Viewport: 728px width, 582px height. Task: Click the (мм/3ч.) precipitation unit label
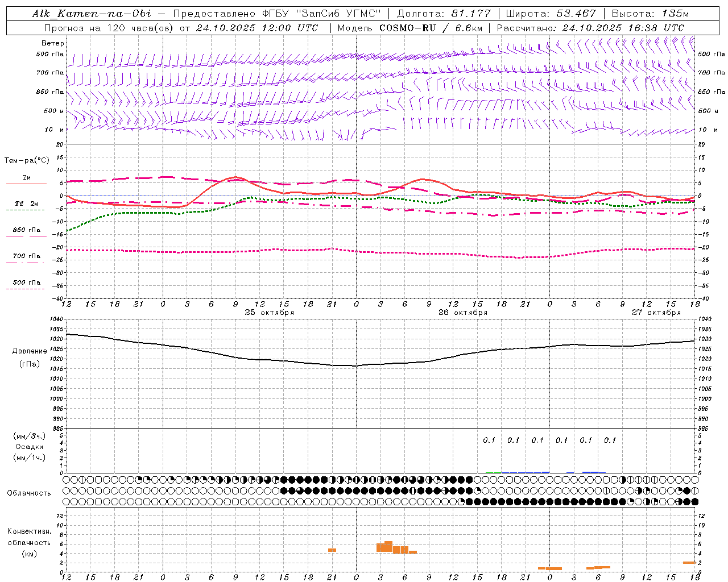pos(30,436)
